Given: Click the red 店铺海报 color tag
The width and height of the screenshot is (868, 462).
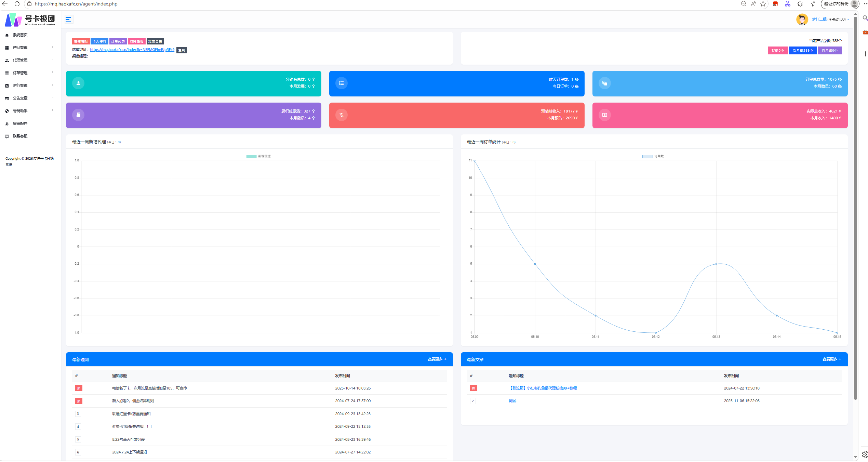Looking at the screenshot, I should tap(81, 41).
